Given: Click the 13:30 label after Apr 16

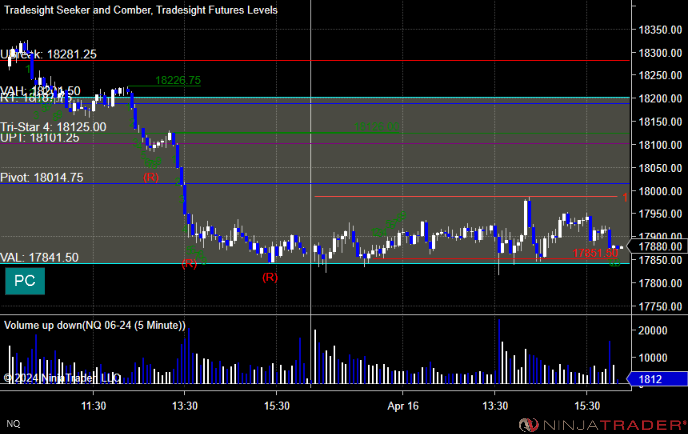Looking at the screenshot, I should click(x=495, y=406).
